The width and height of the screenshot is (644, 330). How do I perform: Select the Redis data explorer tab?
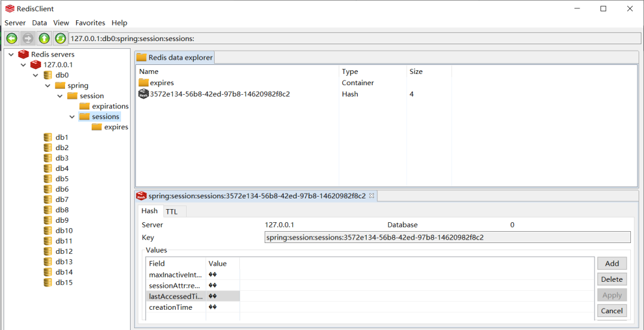[175, 57]
